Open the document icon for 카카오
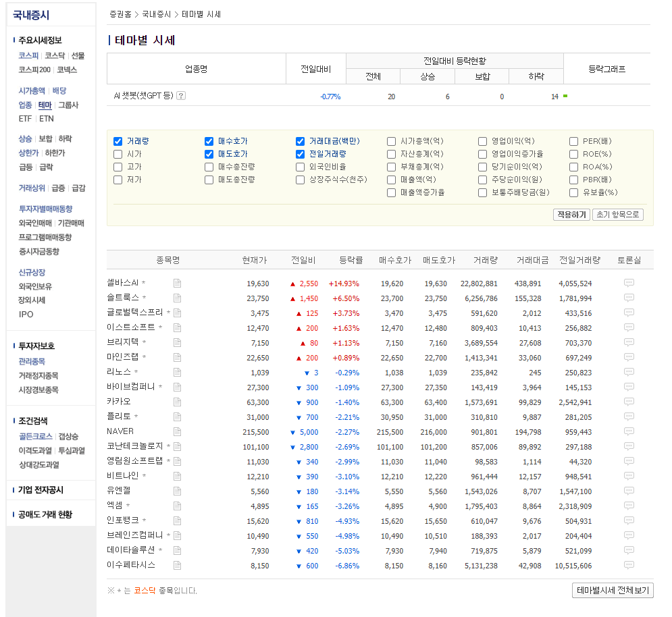 (x=178, y=402)
